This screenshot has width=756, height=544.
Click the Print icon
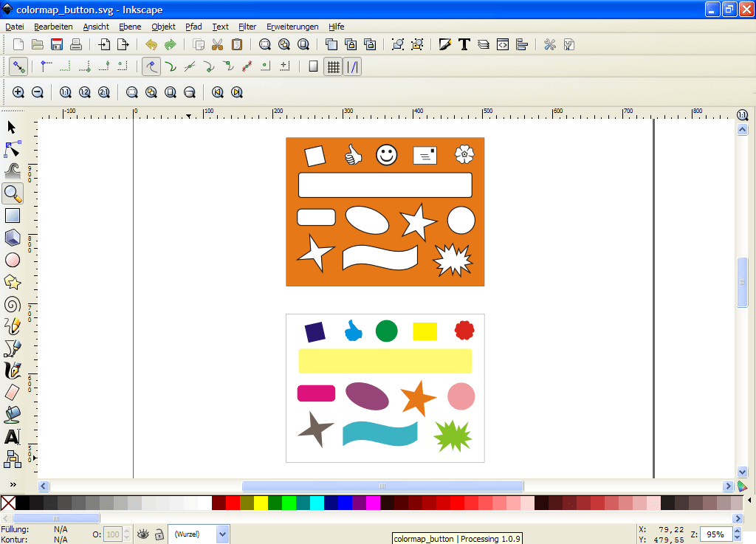click(76, 45)
